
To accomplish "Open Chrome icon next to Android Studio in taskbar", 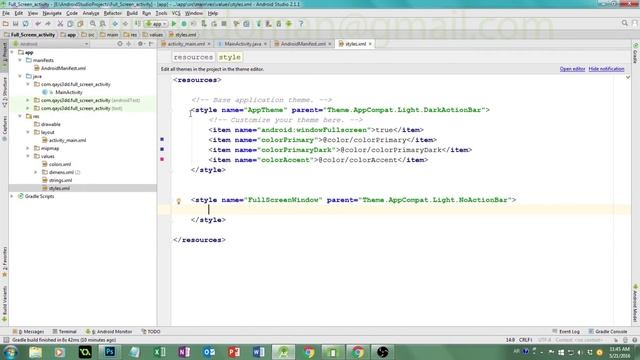I will [x=309, y=352].
